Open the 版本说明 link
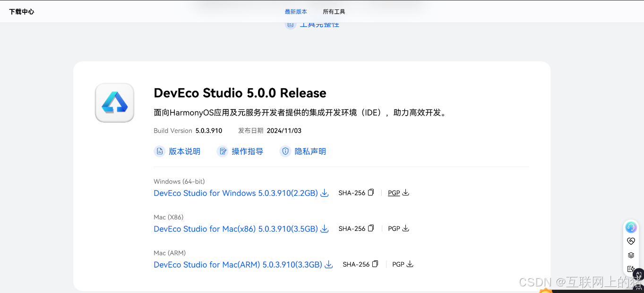The image size is (644, 293). [185, 151]
